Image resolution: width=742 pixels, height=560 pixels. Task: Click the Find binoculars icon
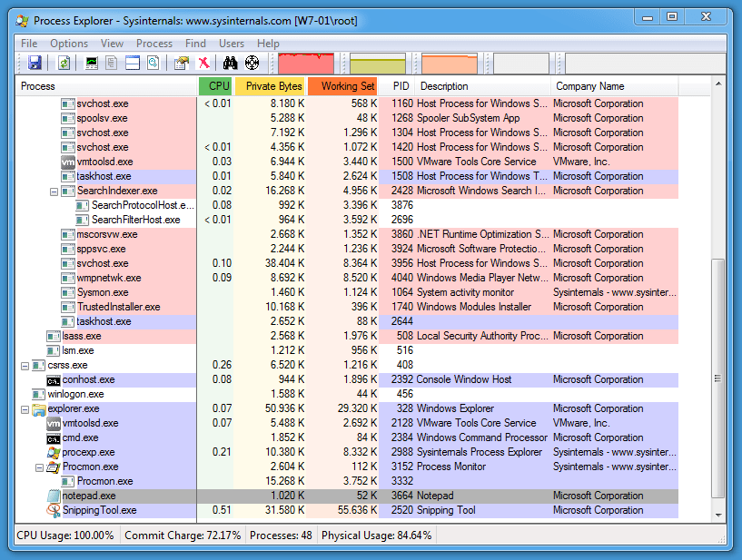[231, 63]
